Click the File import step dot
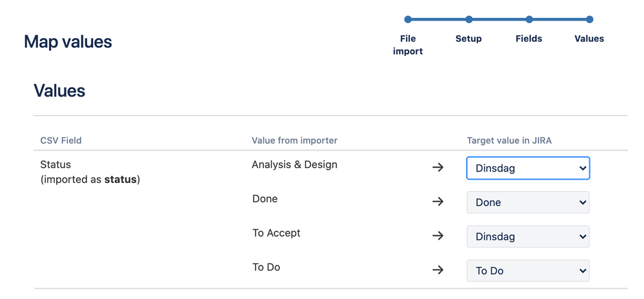 (x=408, y=19)
